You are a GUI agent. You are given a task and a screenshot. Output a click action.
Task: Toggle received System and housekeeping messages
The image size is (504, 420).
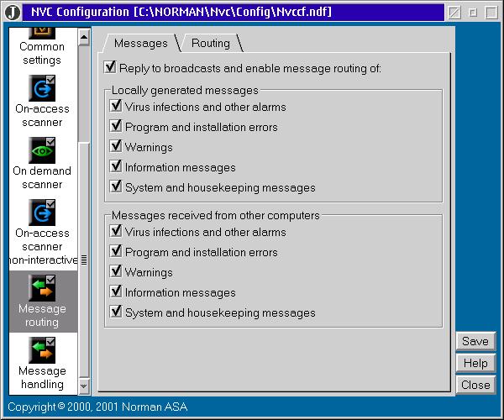click(x=116, y=312)
